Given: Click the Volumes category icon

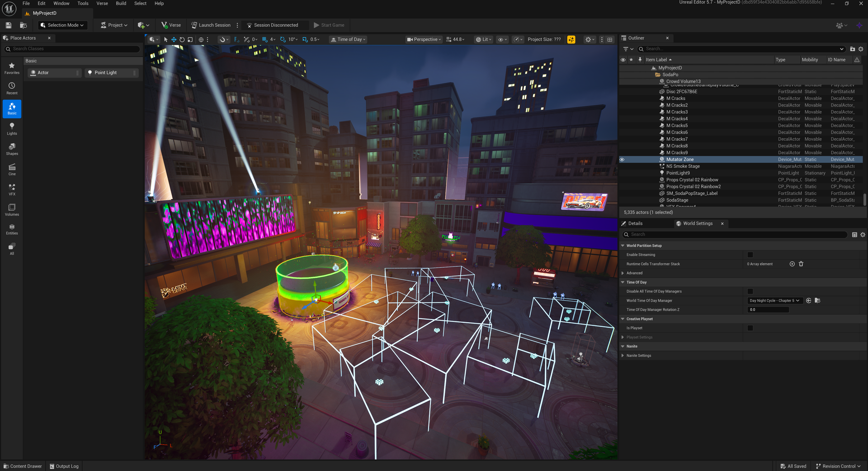Looking at the screenshot, I should [12, 209].
